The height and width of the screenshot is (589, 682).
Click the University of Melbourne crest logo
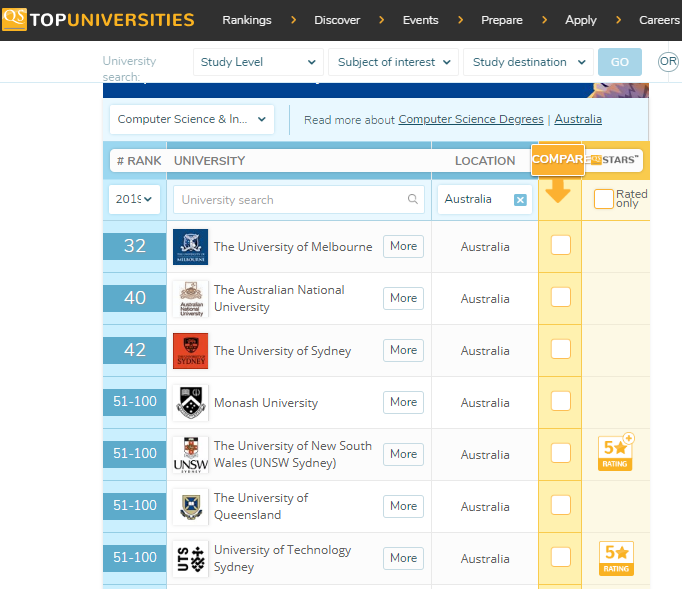point(190,247)
